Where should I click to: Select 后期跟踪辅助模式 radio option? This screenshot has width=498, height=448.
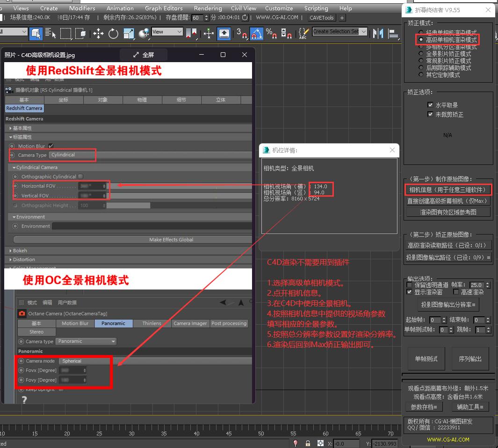point(421,68)
